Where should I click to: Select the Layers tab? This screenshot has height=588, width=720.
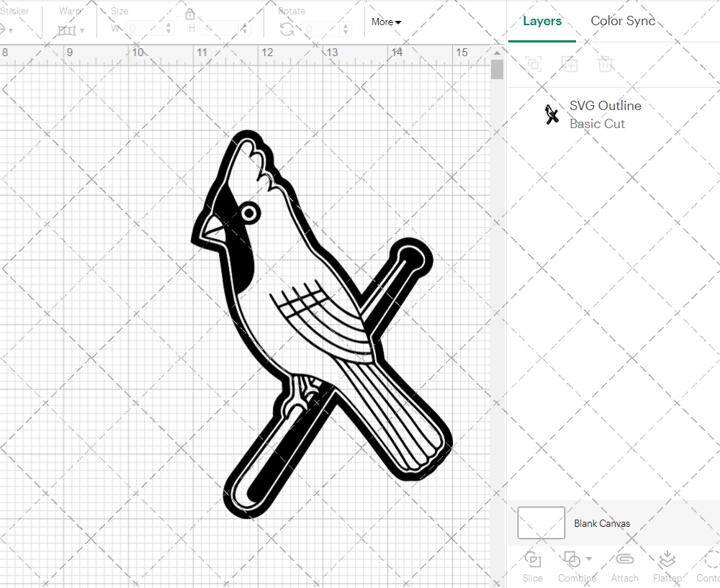click(542, 21)
